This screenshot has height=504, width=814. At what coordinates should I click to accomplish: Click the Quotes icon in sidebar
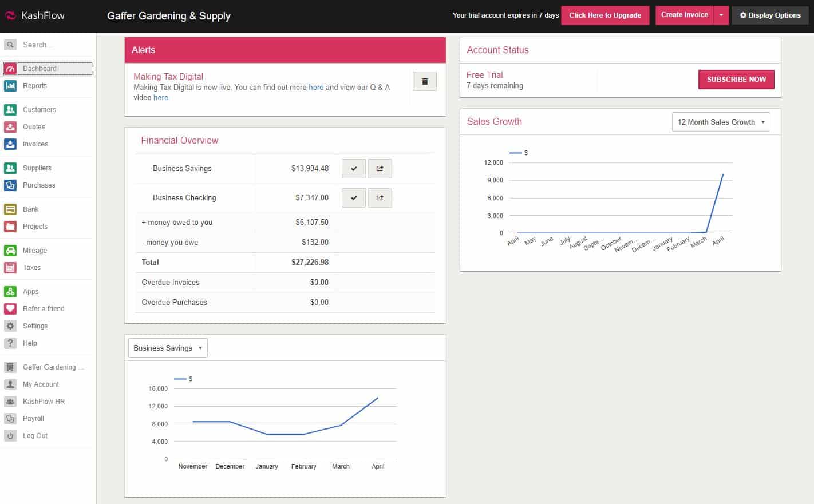pyautogui.click(x=10, y=127)
